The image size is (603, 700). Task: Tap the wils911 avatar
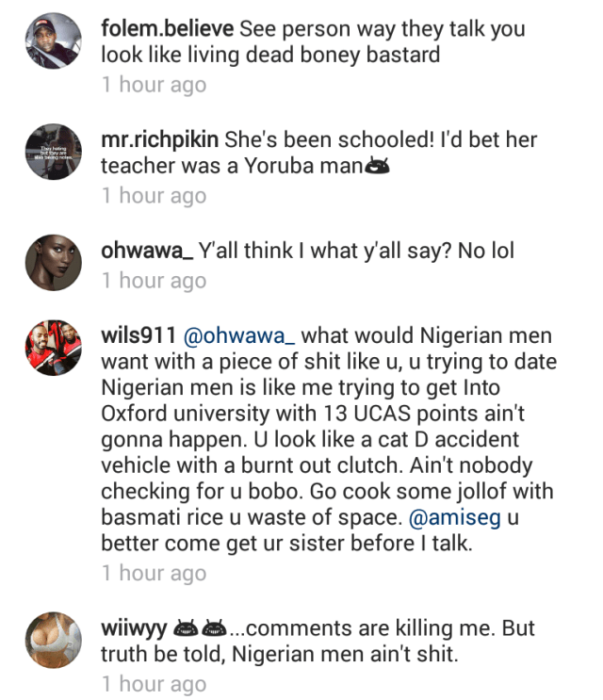coord(51,349)
